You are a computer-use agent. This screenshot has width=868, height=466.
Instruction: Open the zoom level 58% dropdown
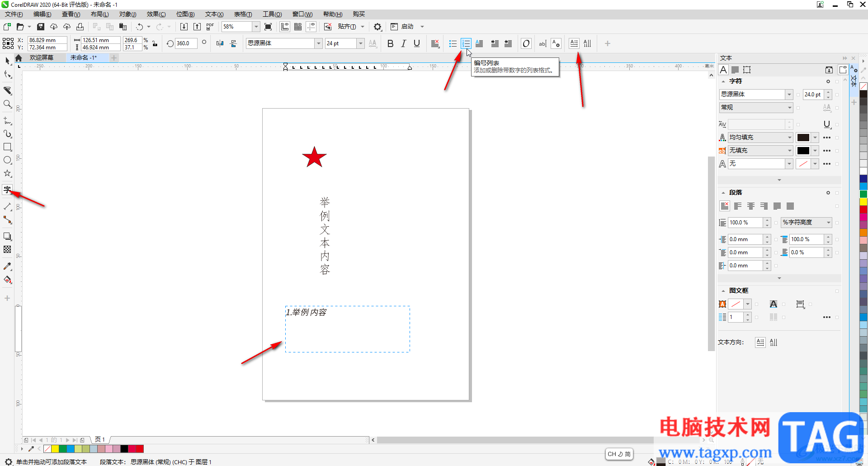click(x=256, y=27)
